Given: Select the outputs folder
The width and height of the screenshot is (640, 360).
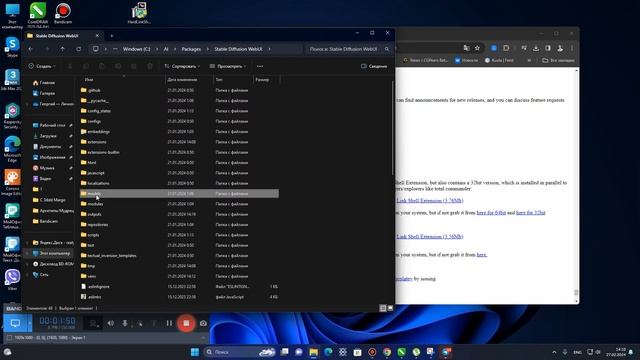Looking at the screenshot, I should click(94, 214).
